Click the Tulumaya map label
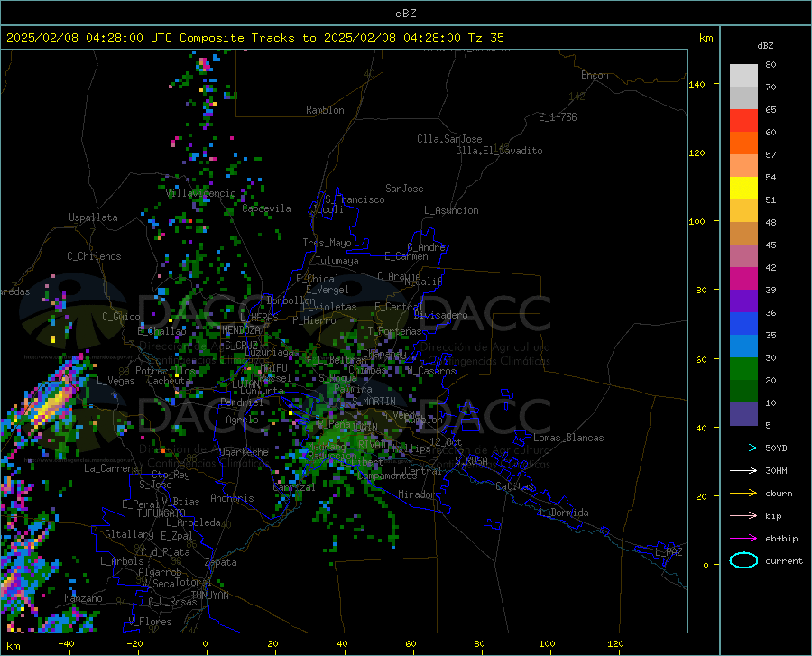Screen dimensions: 812x656 point(337,261)
